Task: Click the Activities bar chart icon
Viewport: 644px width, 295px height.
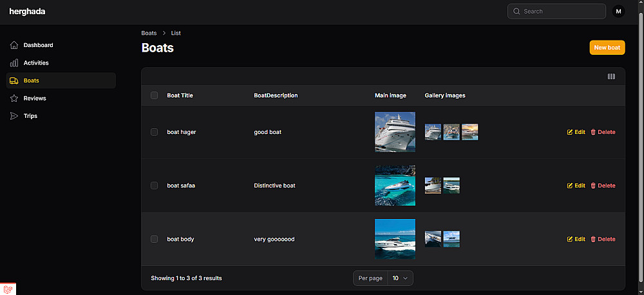Action: pyautogui.click(x=14, y=63)
